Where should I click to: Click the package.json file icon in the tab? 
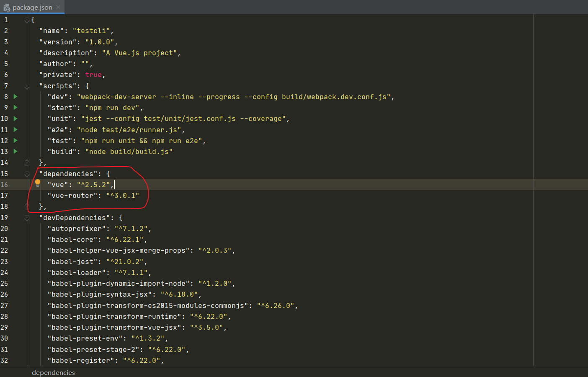(7, 8)
